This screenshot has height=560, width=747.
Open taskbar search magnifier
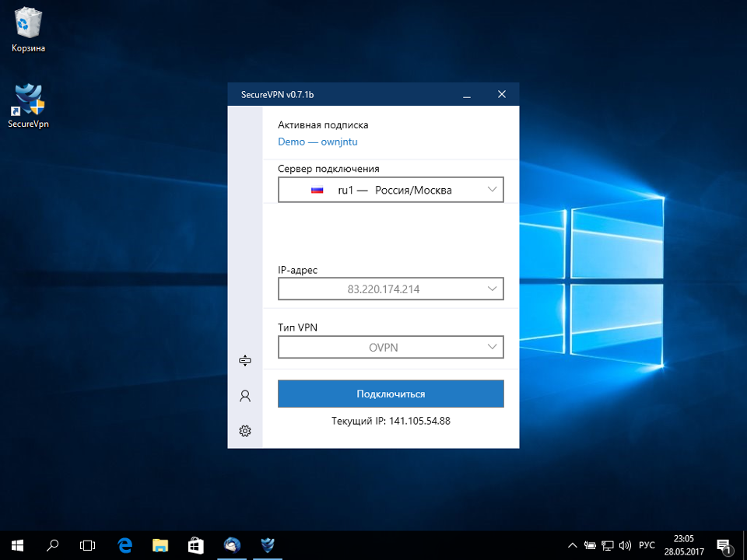coord(52,545)
